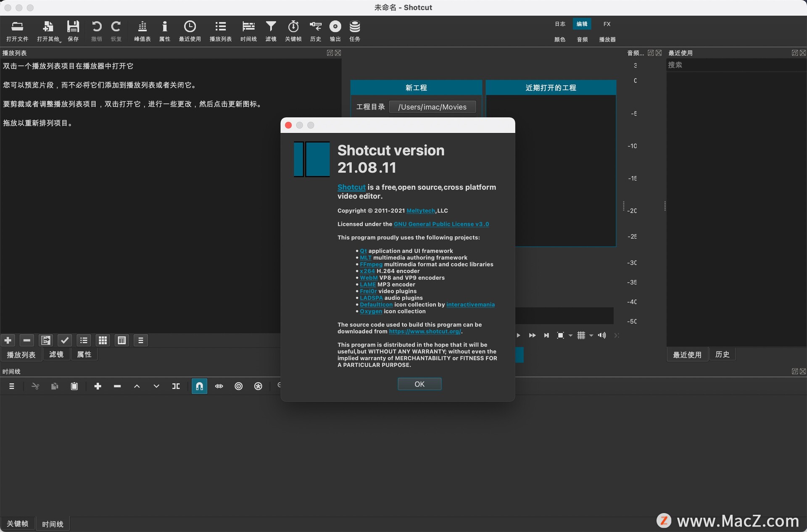
Task: Open the GNU General Public License link
Action: 441,224
